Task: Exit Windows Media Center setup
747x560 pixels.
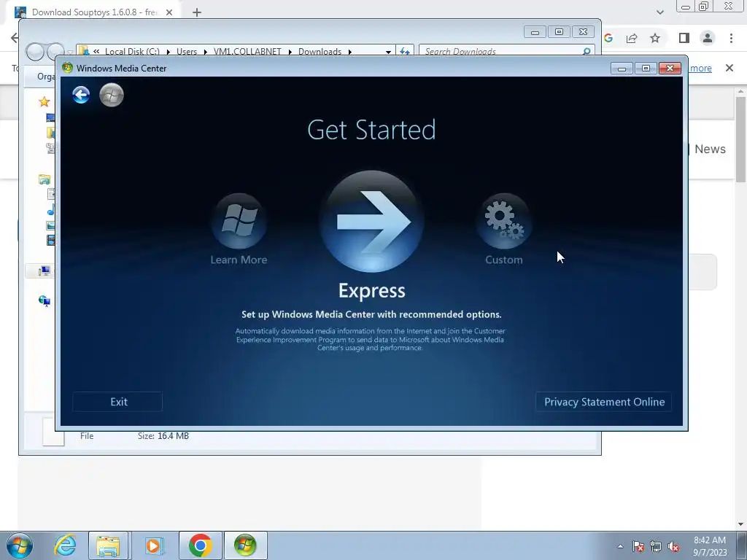Action: pyautogui.click(x=117, y=402)
